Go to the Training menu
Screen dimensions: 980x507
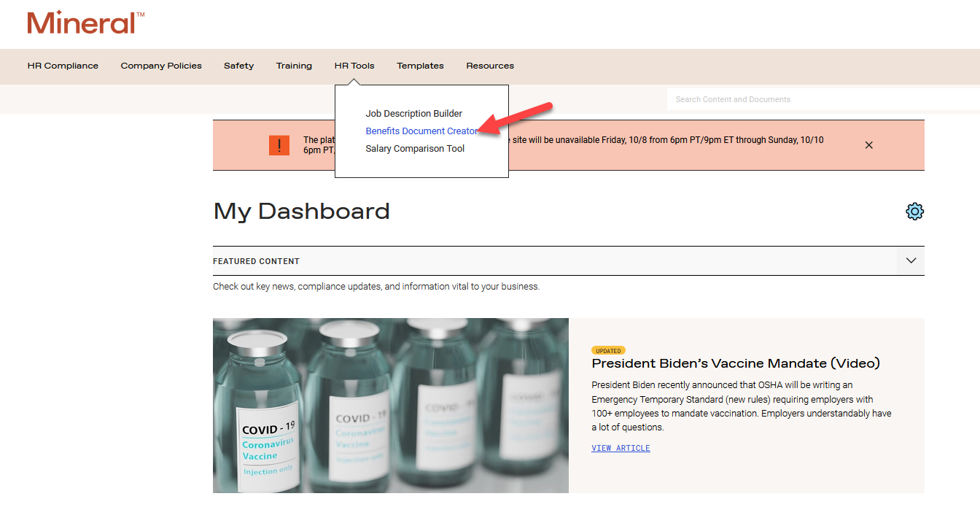tap(294, 66)
